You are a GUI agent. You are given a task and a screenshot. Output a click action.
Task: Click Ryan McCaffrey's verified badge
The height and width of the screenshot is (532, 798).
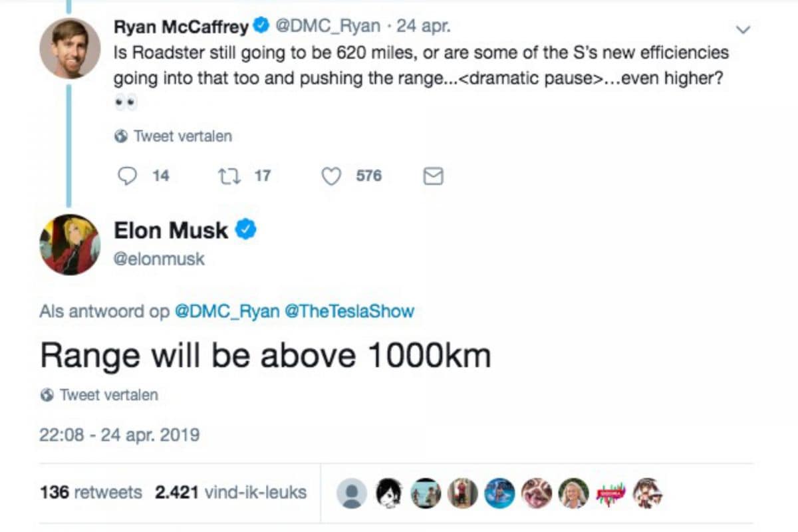point(262,27)
